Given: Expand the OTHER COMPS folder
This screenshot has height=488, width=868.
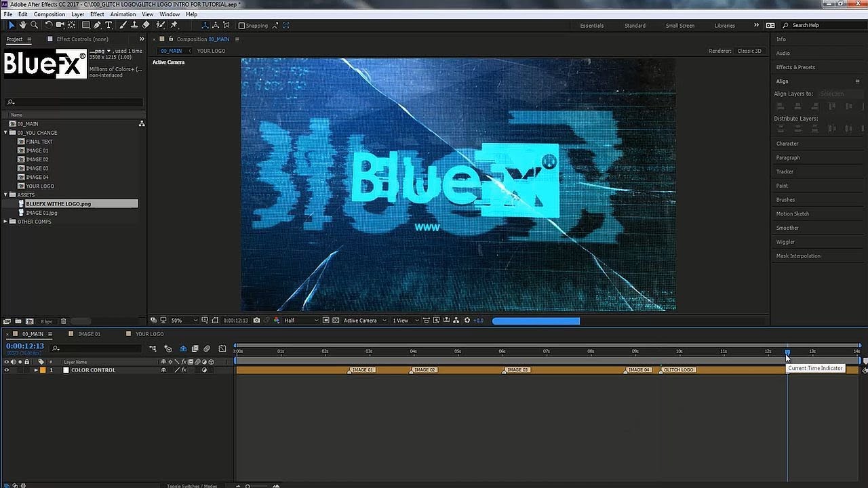Looking at the screenshot, I should (5, 222).
